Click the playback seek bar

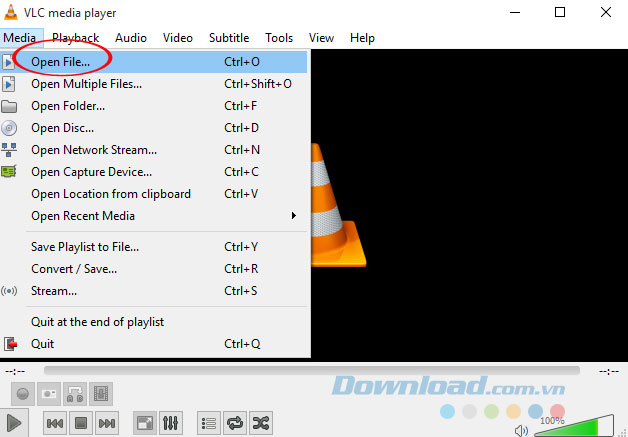[312, 371]
